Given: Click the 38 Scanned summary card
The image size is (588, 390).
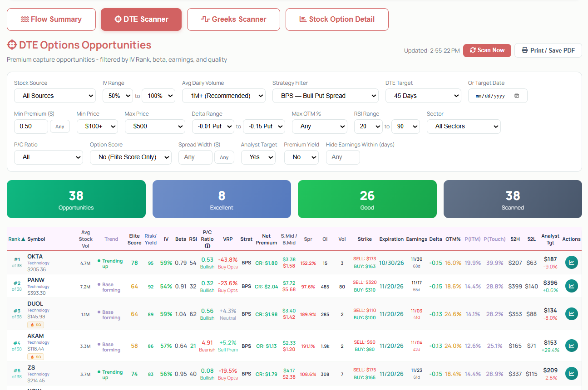Looking at the screenshot, I should click(513, 199).
